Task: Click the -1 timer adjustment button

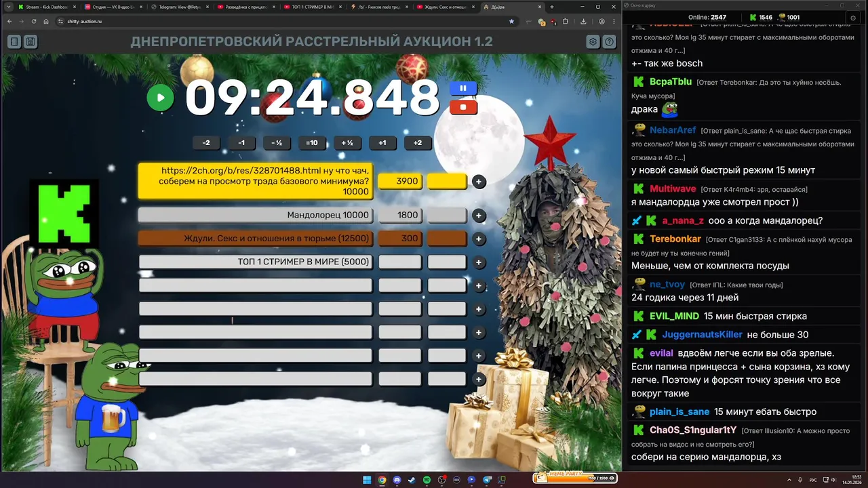Action: pyautogui.click(x=241, y=143)
